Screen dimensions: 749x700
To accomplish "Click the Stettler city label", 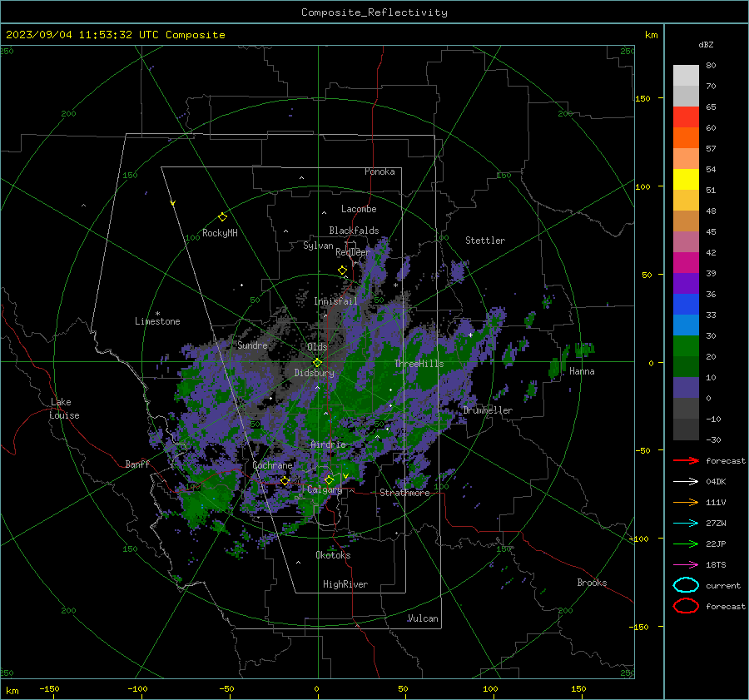I will pos(485,241).
